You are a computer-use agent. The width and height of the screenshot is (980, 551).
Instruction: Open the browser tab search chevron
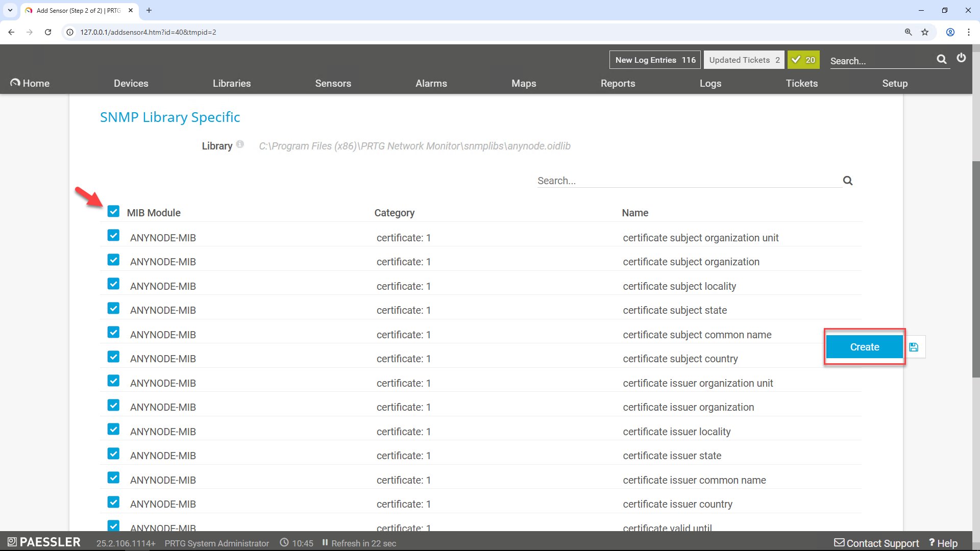click(10, 10)
